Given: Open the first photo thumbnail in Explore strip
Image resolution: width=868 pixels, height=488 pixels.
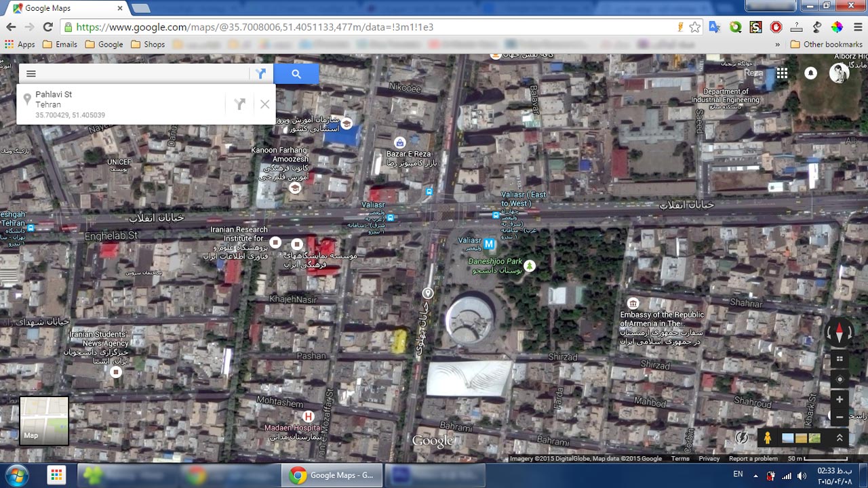Looking at the screenshot, I should 787,438.
